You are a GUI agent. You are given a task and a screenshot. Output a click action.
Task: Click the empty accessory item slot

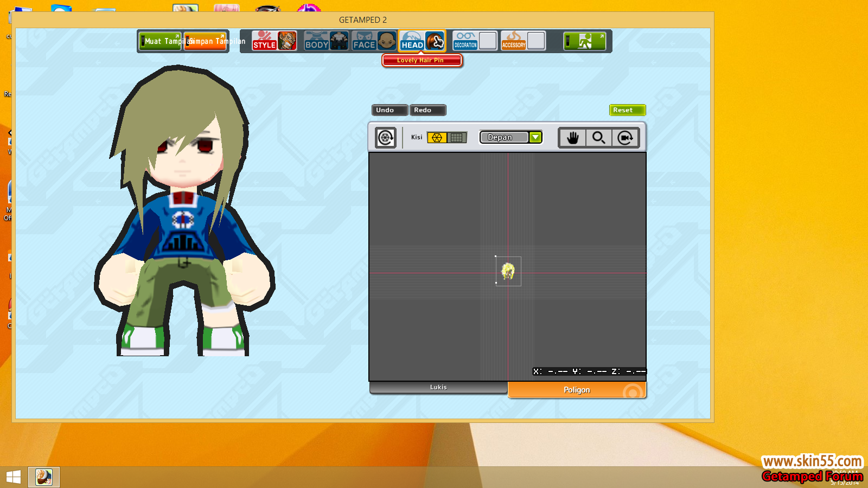point(536,41)
